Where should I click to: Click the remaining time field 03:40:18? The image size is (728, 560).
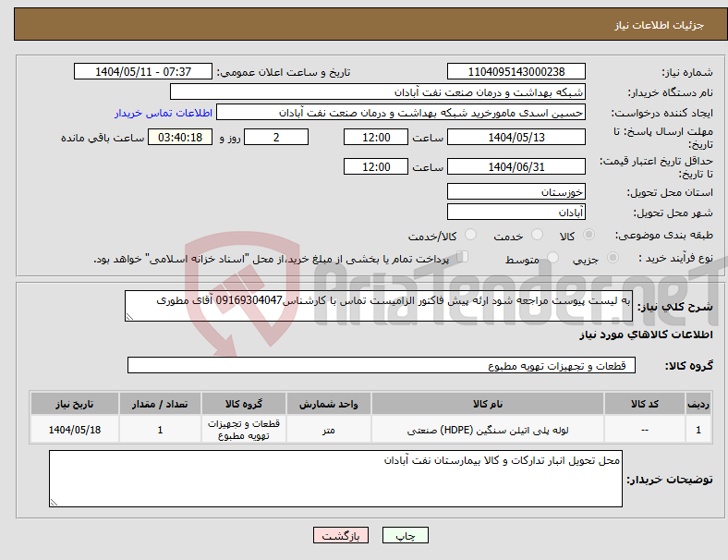tap(180, 137)
